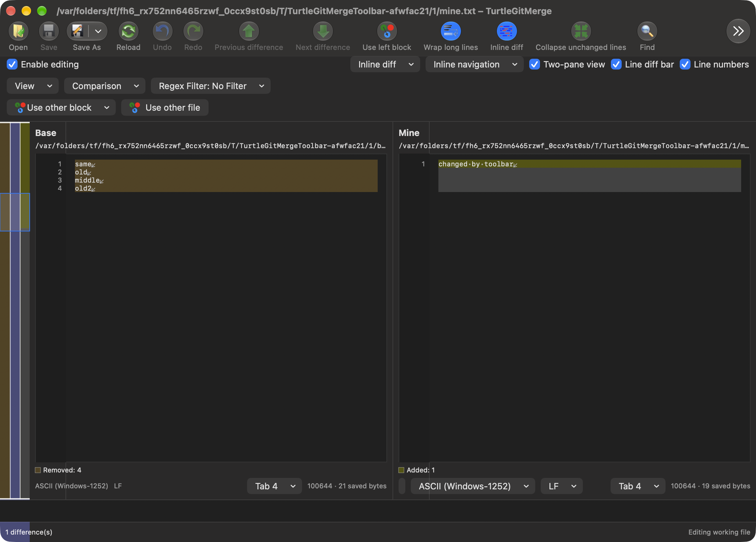The height and width of the screenshot is (542, 756).
Task: Click the Reload icon
Action: coord(128,31)
